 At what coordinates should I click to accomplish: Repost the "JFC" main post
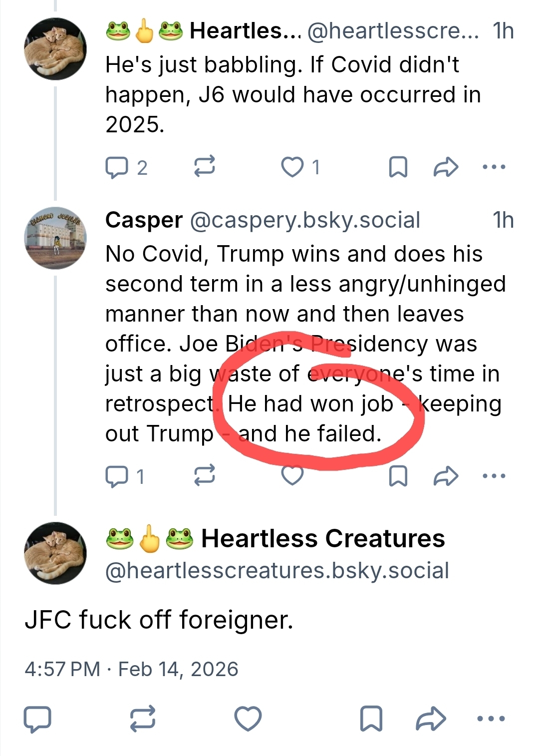tap(143, 719)
